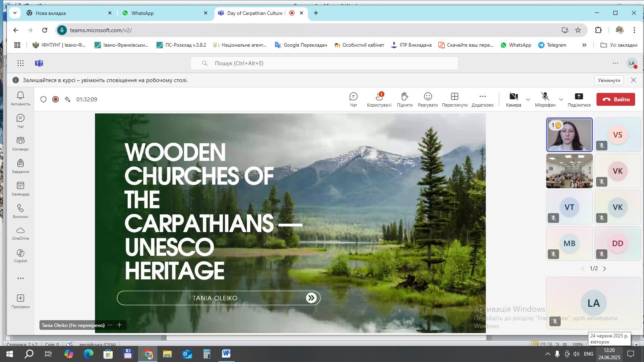Screen dimensions: 644x362
Task: Show more apps ellipsis in left sidebar
Action: click(21, 278)
